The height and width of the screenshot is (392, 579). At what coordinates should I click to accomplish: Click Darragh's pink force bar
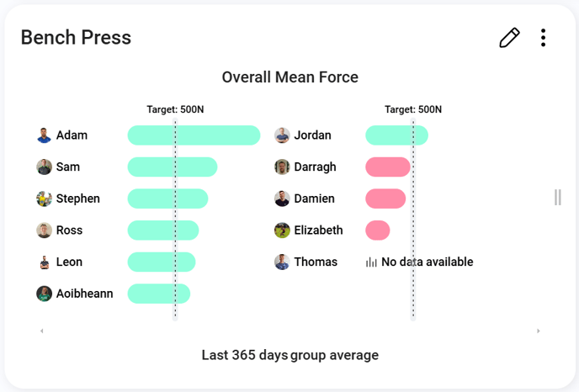click(x=387, y=167)
